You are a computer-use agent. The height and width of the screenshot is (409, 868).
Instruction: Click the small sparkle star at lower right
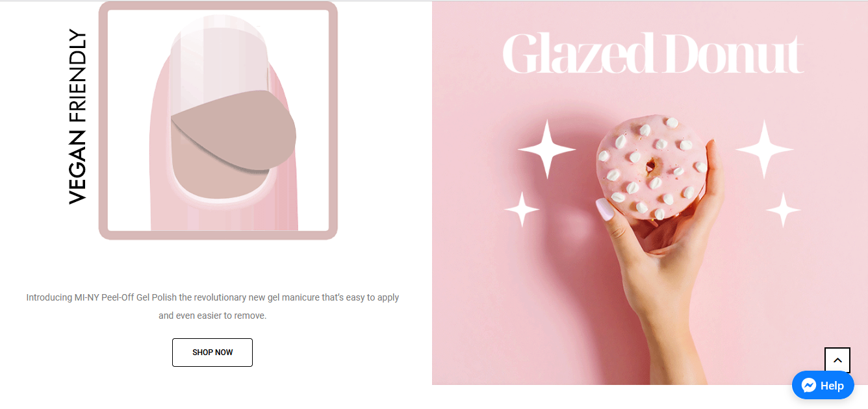coord(783,210)
